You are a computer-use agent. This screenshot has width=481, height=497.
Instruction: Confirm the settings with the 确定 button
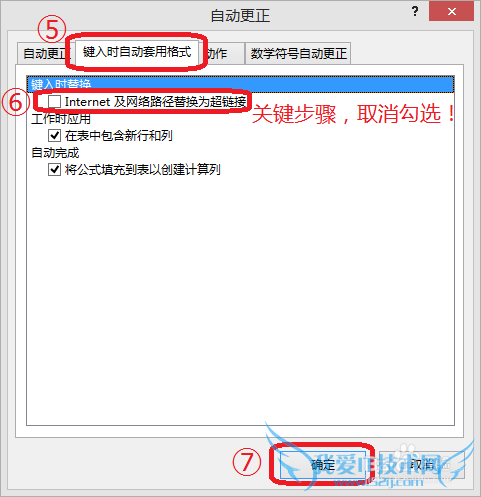(323, 464)
